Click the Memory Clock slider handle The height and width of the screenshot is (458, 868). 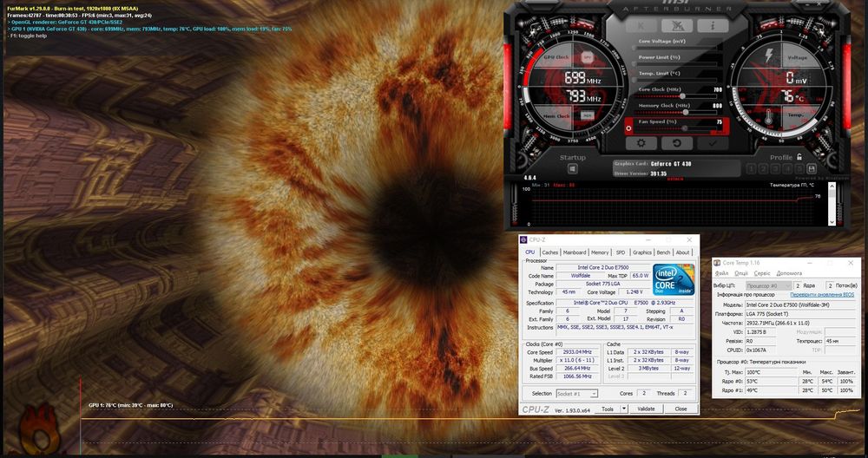(686, 112)
